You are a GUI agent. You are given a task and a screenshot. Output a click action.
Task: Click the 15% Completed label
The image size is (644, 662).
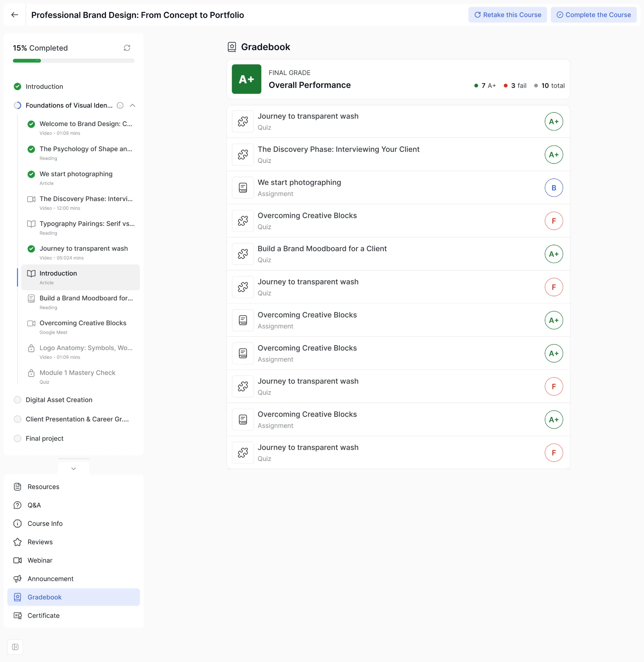[40, 48]
